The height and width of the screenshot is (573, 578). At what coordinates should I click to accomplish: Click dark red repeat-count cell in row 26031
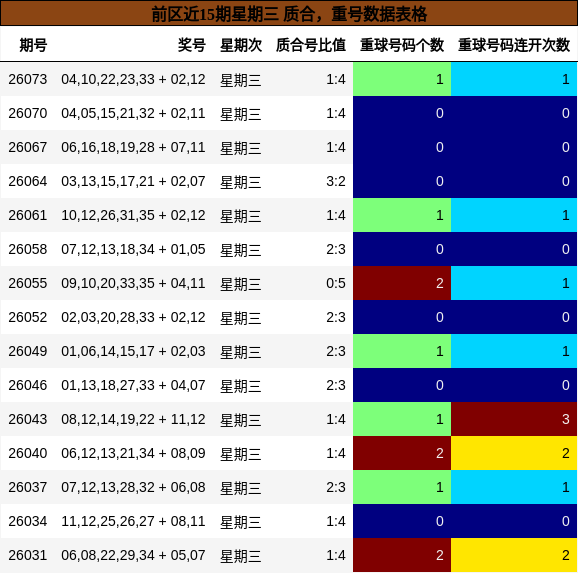[x=402, y=555]
